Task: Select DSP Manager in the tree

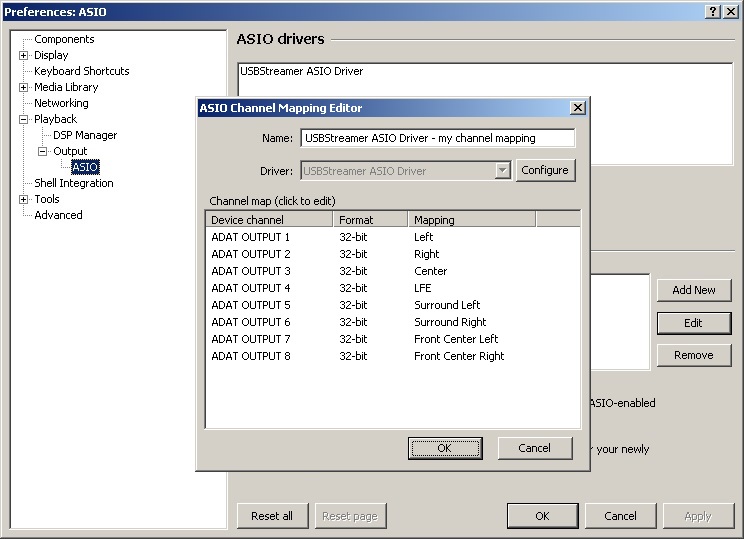Action: click(85, 136)
